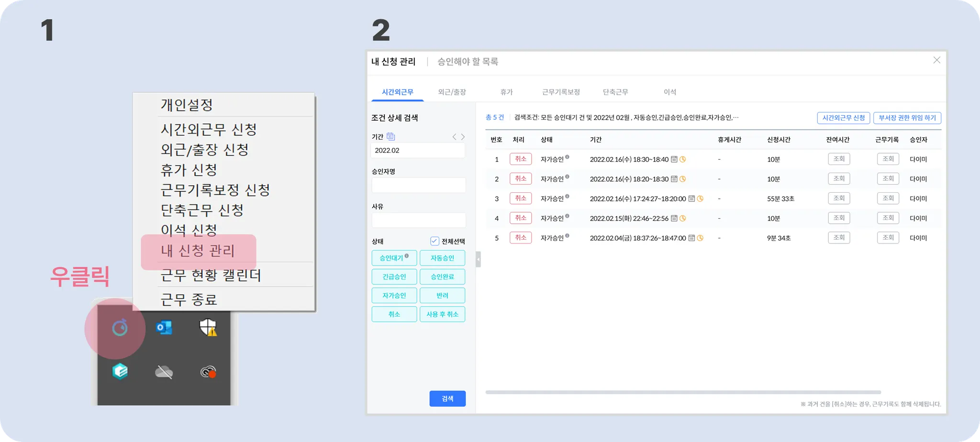Screen dimensions: 980x442
Task: Open the memo icon for row 1
Action: pyautogui.click(x=674, y=159)
